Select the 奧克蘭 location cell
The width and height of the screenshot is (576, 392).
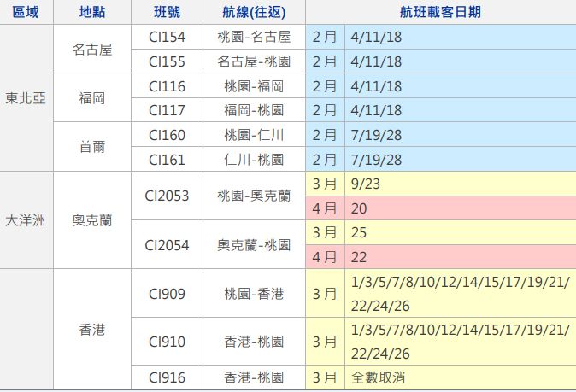(x=92, y=219)
